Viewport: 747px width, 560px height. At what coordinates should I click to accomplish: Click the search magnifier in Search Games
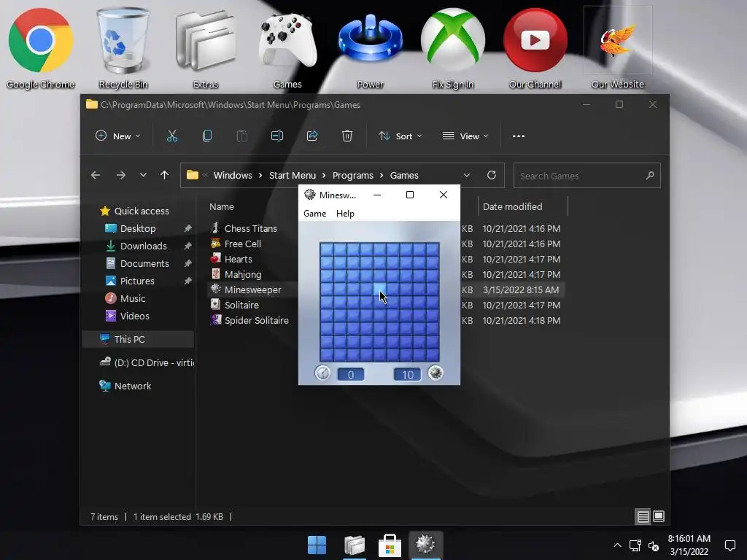(x=650, y=176)
